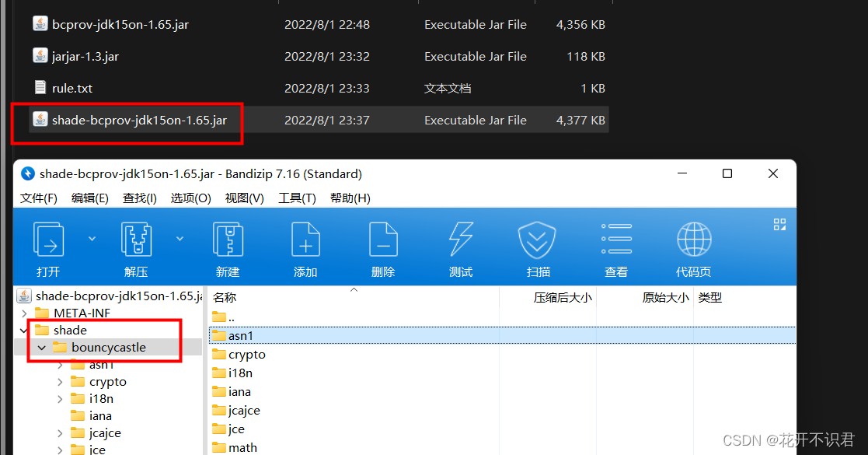This screenshot has height=455, width=868.
Task: Click the jarjar-1.3.jar Java file icon
Action: pos(40,55)
